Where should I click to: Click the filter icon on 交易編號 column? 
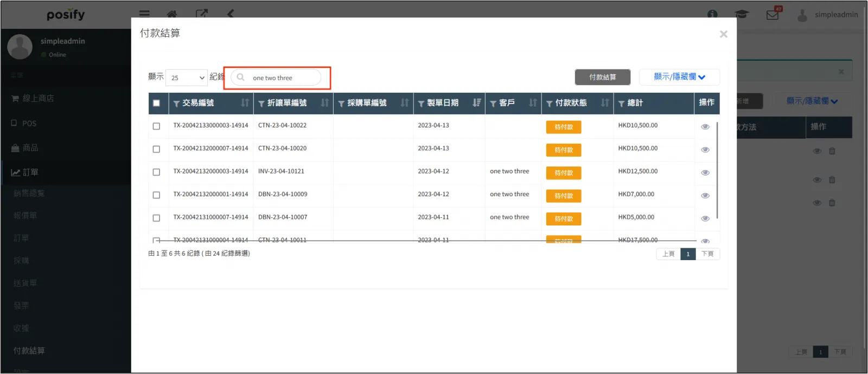[x=176, y=104]
